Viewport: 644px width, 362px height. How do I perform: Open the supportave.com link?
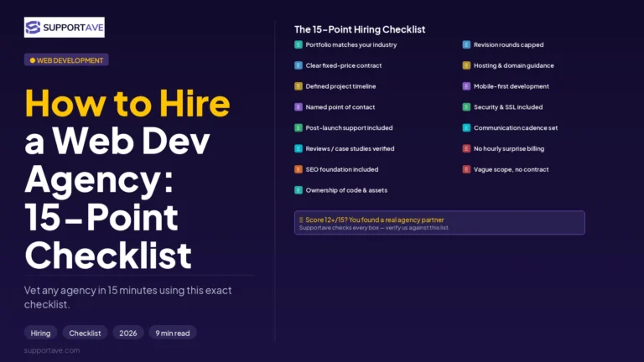[x=52, y=350]
